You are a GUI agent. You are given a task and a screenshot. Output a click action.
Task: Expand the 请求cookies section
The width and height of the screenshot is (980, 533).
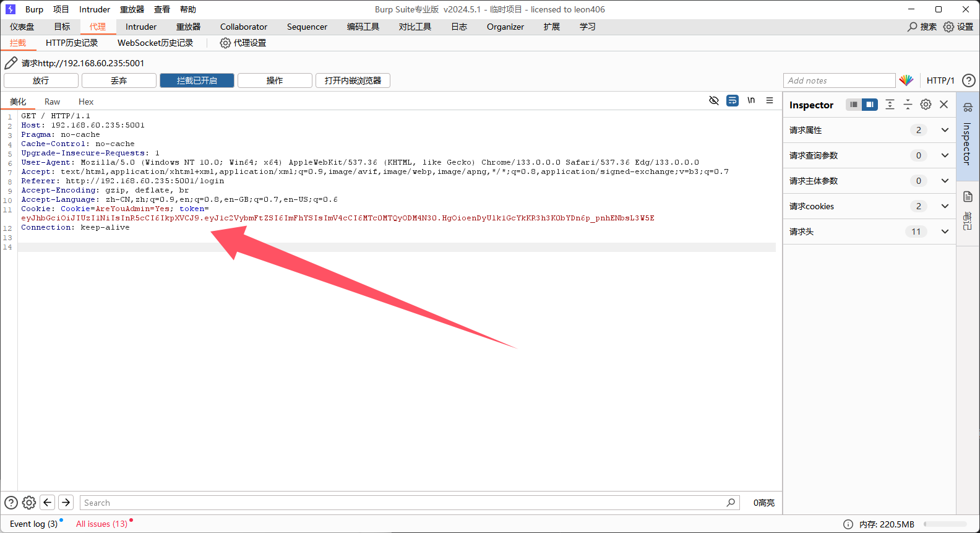point(945,206)
